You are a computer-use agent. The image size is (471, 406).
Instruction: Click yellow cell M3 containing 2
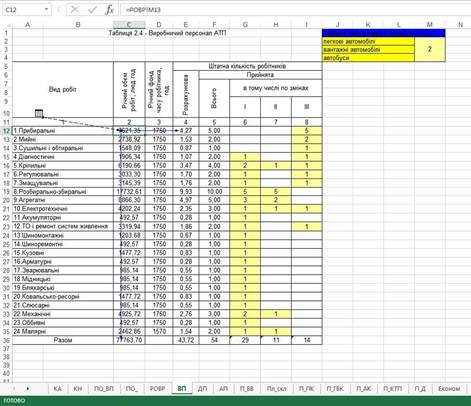click(430, 49)
